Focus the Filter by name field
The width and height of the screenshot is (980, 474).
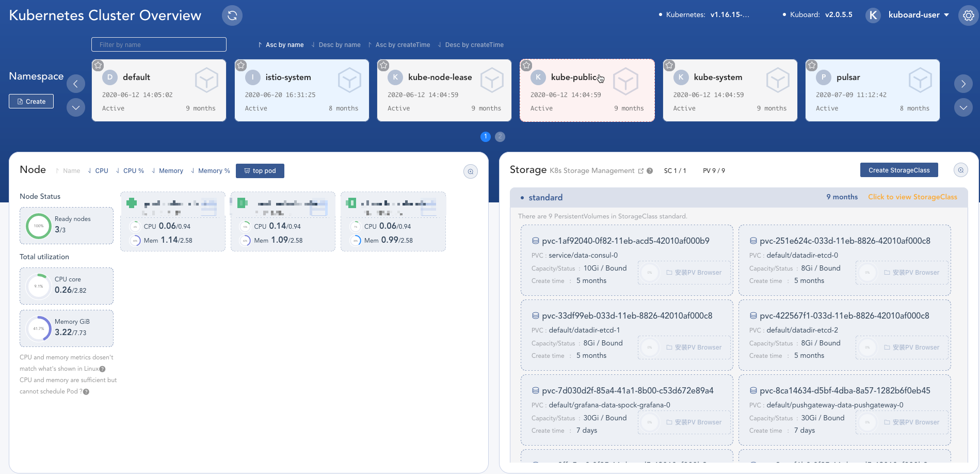pyautogui.click(x=159, y=44)
